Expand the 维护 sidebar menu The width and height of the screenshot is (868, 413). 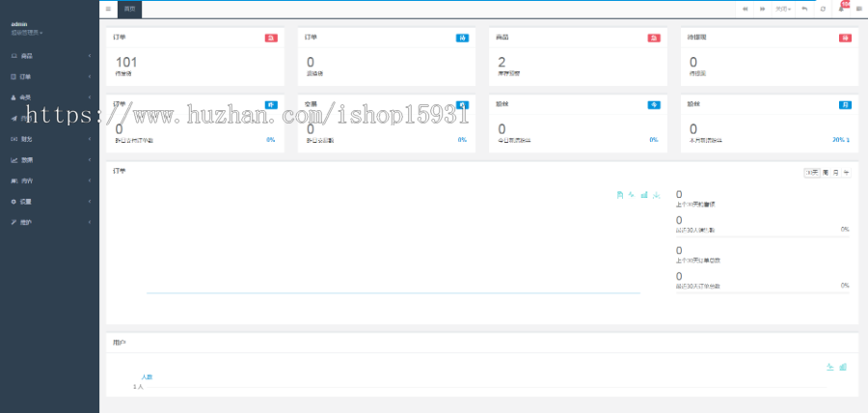click(50, 222)
